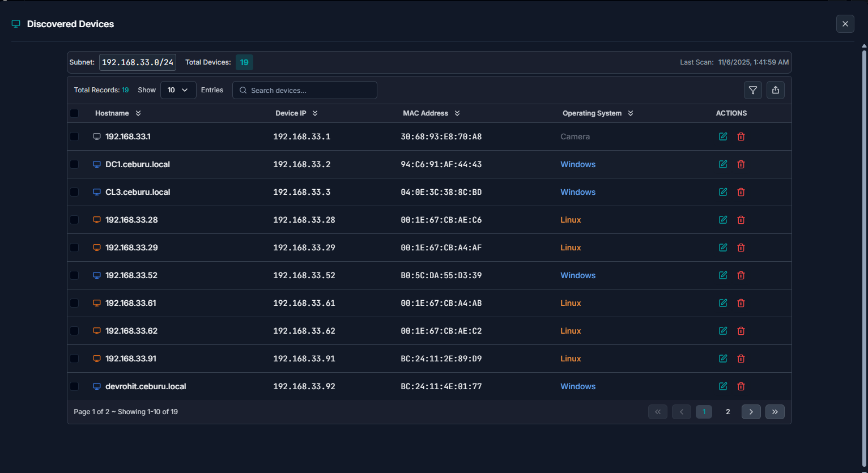The image size is (868, 473).
Task: Tick the checkbox for 192.168.33.61
Action: (74, 303)
